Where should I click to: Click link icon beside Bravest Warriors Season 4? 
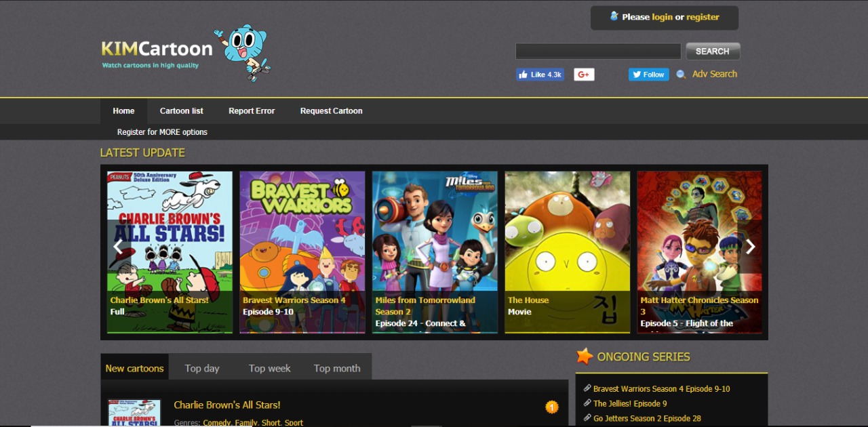pos(587,388)
